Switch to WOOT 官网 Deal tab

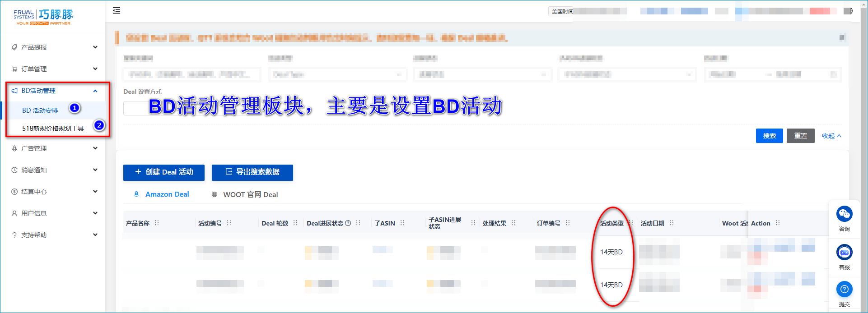[x=245, y=194]
